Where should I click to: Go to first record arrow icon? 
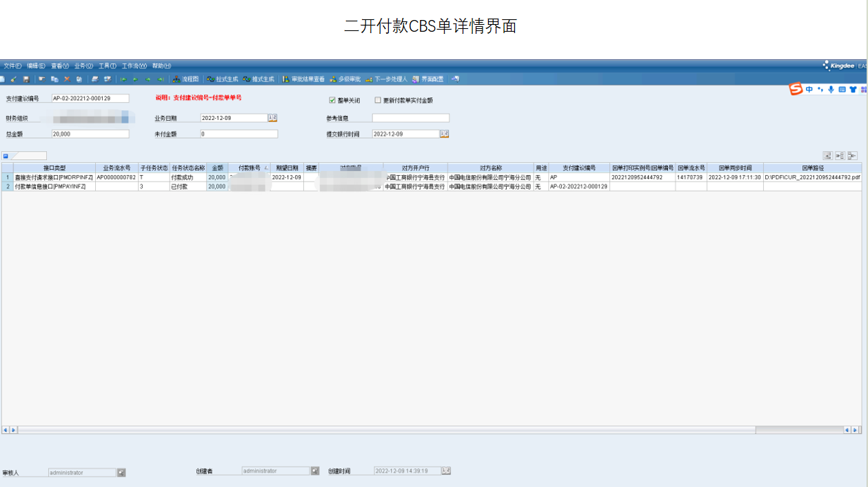pyautogui.click(x=123, y=79)
